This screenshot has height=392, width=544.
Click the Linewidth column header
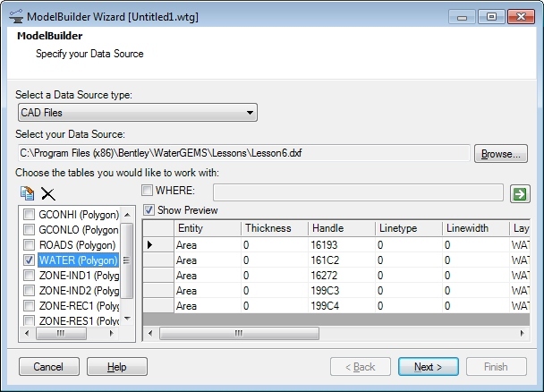point(475,228)
